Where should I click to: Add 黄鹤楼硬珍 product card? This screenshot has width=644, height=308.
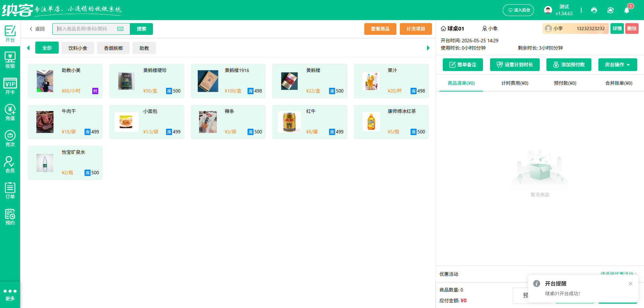click(x=147, y=81)
